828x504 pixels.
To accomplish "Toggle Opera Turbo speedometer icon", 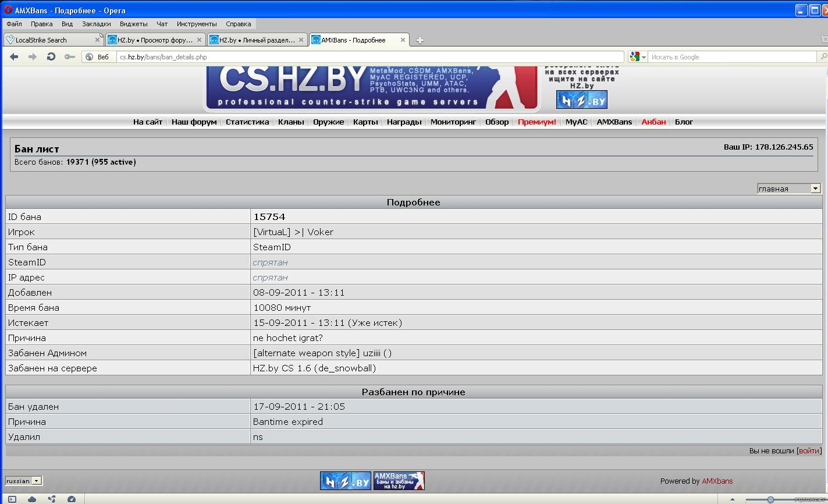I will [72, 499].
